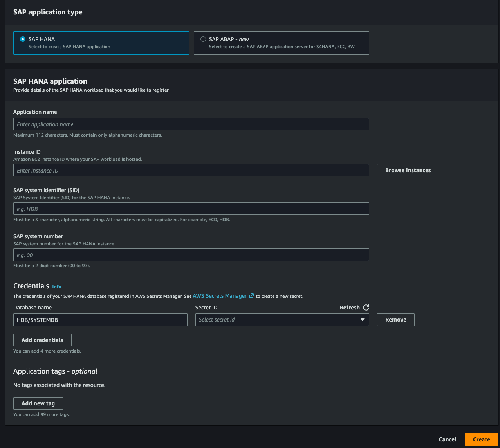
Task: Click the Browse instances button
Action: [408, 170]
